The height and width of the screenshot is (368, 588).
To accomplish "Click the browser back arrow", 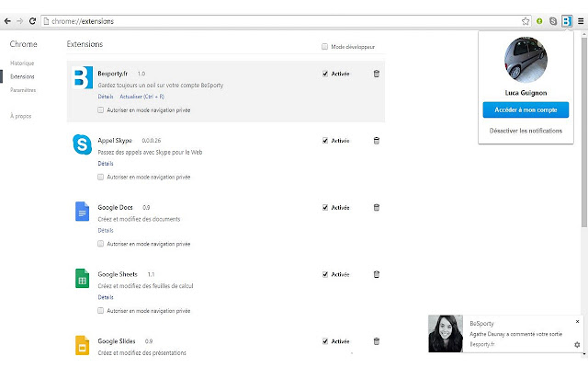I will coord(7,21).
